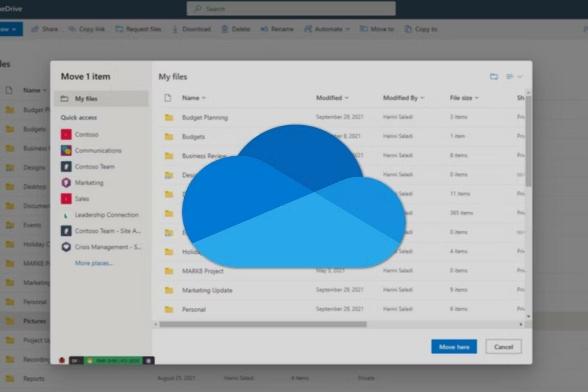Click the right arrow of the horizontal scrollbar

coord(521,324)
